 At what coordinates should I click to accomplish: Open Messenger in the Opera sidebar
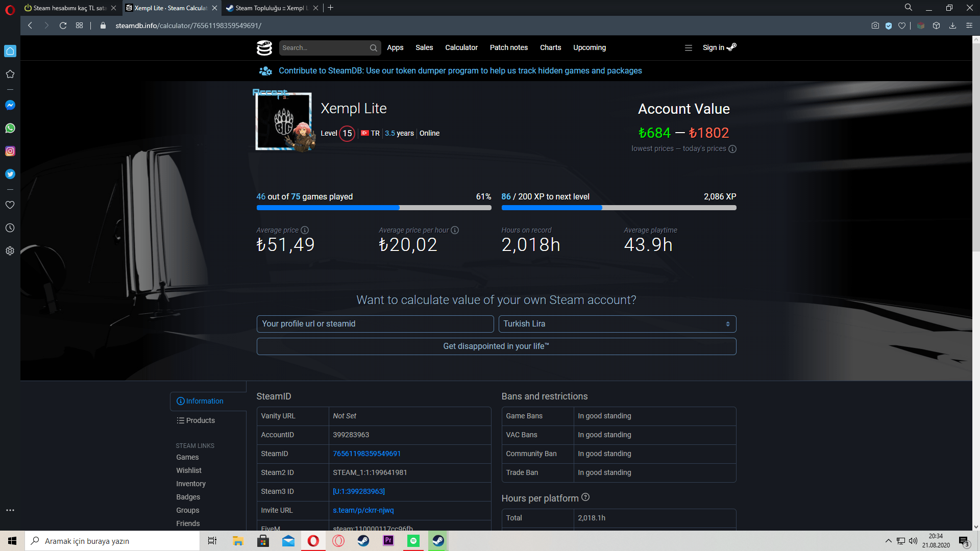tap(10, 105)
